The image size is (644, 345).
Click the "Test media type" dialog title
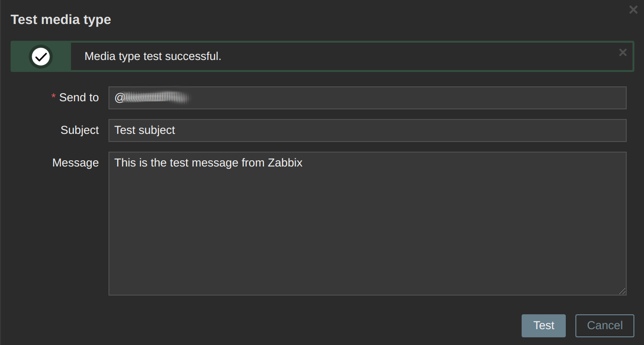click(x=61, y=20)
